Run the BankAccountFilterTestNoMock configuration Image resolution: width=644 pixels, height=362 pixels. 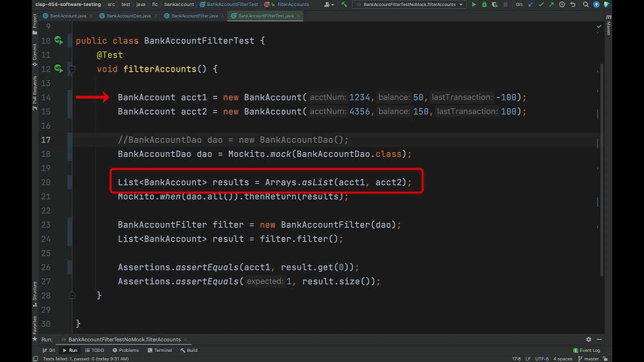tap(473, 5)
